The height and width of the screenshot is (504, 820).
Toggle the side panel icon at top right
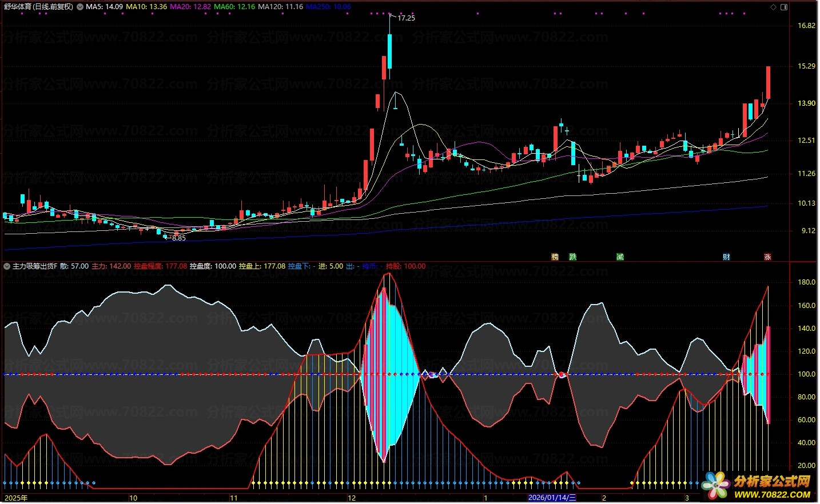pos(784,7)
